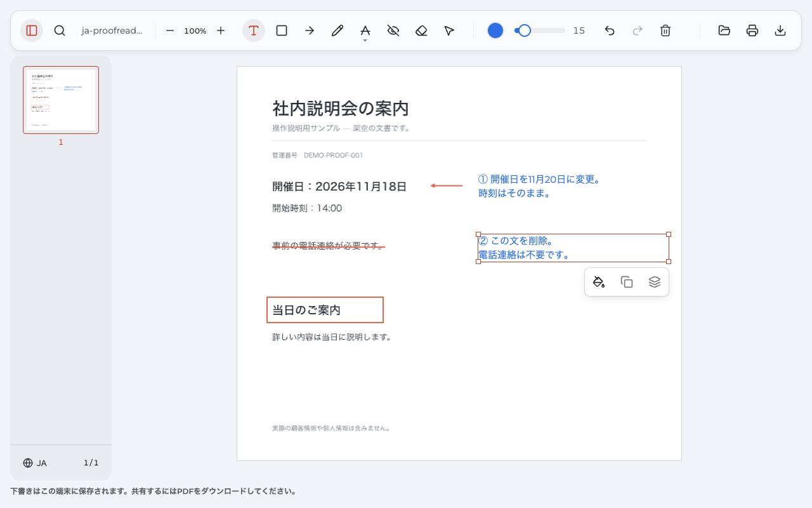
Task: Select the annotation starting with ①
Action: click(x=539, y=186)
